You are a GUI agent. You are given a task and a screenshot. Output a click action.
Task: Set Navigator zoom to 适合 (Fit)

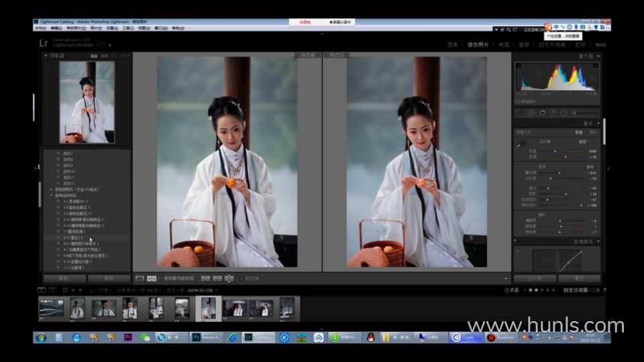click(x=94, y=56)
